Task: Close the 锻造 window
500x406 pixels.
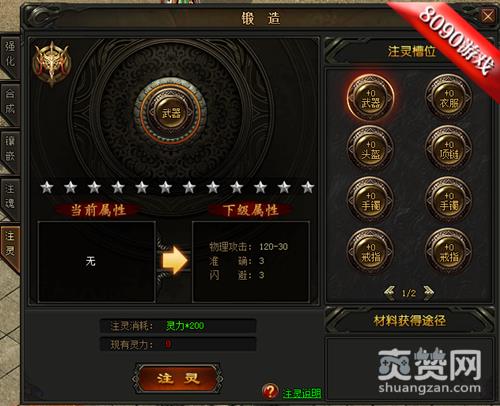Action: (488, 15)
